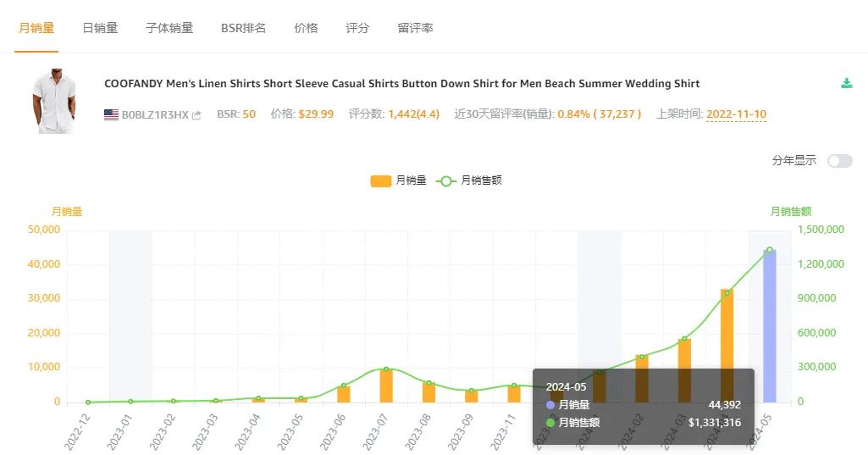The width and height of the screenshot is (868, 455).
Task: Click tooltip sales value 44,392
Action: pos(725,405)
